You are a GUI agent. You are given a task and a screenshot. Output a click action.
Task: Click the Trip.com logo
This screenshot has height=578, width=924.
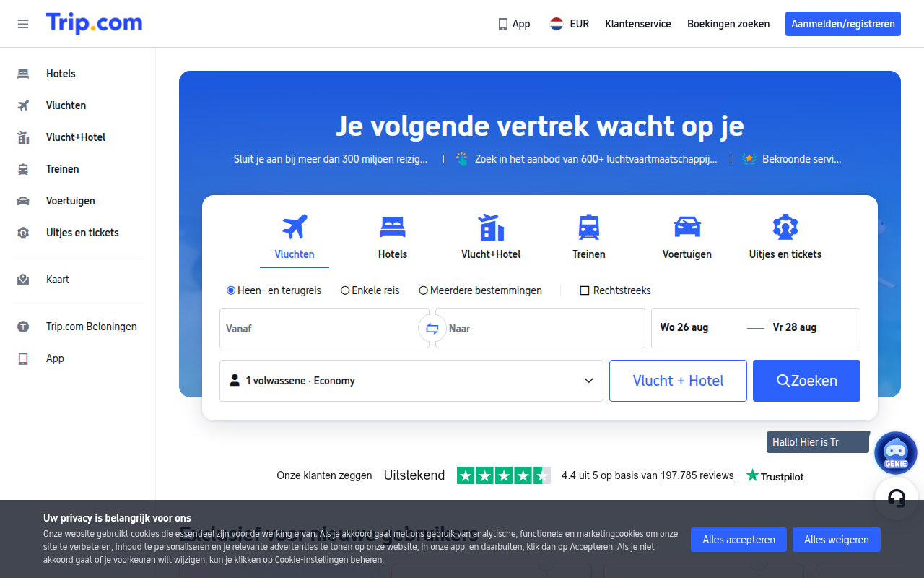pos(94,23)
